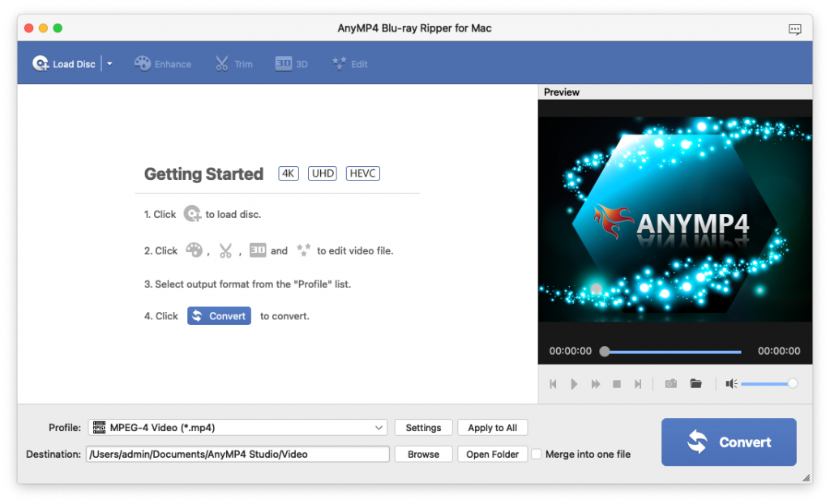Click the window resize grip corner
This screenshot has width=830, height=504.
(806, 477)
